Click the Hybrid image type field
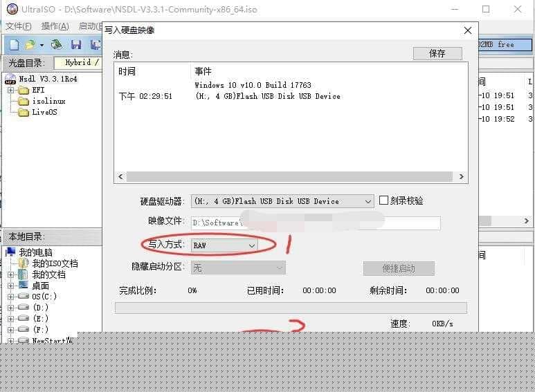Viewport: 535px width, 392px height. tap(78, 62)
